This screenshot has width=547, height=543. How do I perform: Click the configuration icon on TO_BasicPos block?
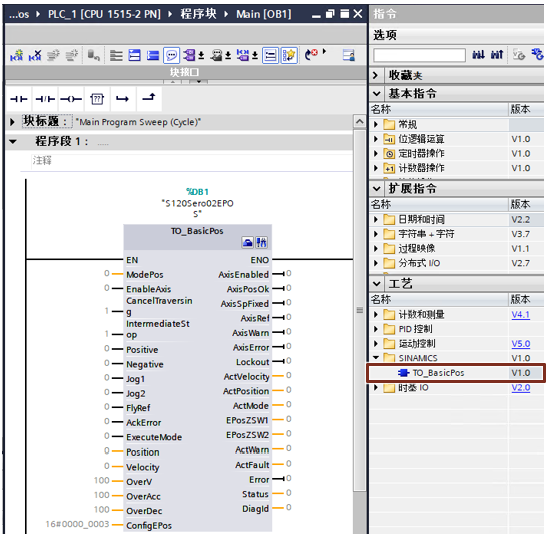click(261, 242)
